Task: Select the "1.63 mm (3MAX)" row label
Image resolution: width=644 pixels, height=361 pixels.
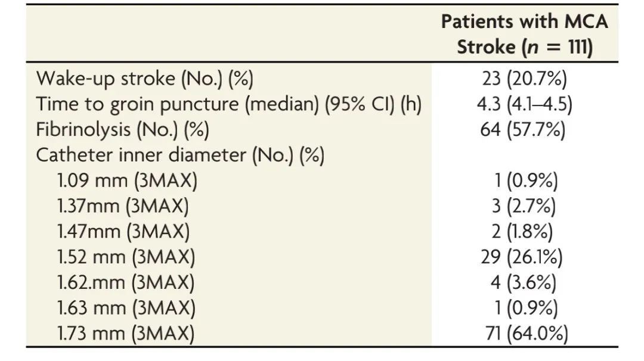Action: pyautogui.click(x=127, y=308)
